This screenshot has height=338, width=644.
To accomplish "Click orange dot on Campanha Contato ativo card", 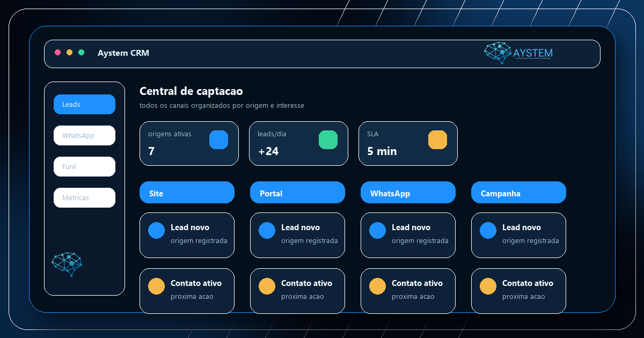I will pyautogui.click(x=488, y=286).
